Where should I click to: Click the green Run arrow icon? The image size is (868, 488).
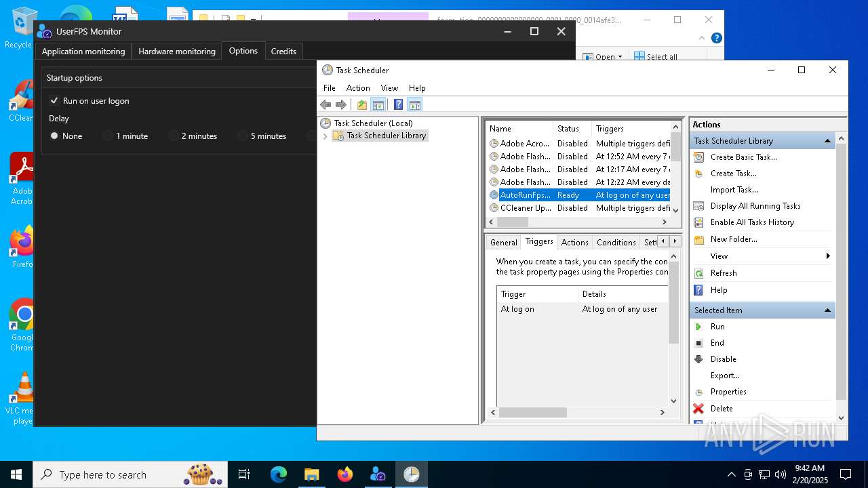[x=699, y=327]
